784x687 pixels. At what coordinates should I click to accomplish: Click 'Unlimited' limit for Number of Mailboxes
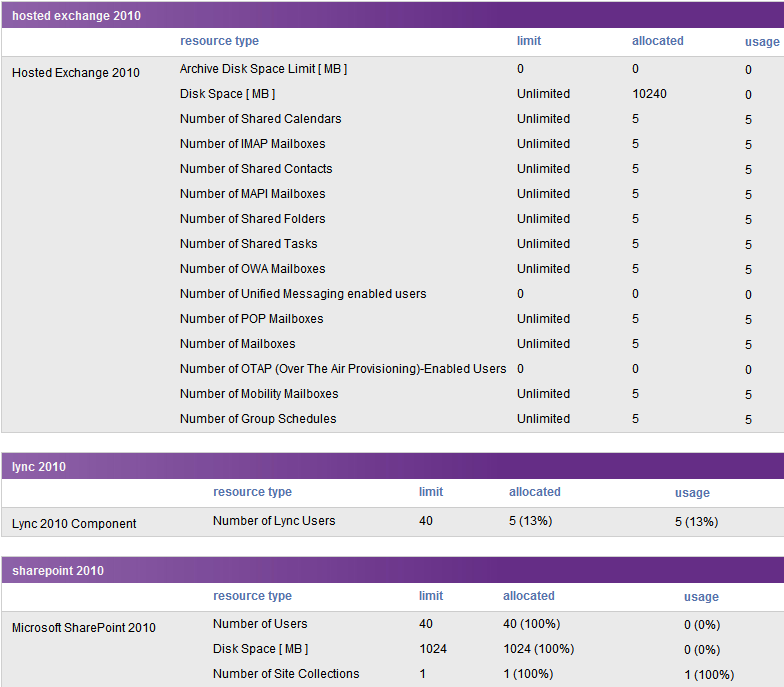point(544,344)
